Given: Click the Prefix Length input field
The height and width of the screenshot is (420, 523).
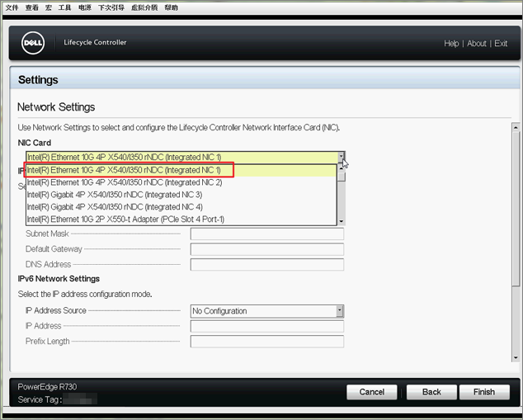Looking at the screenshot, I should [266, 342].
